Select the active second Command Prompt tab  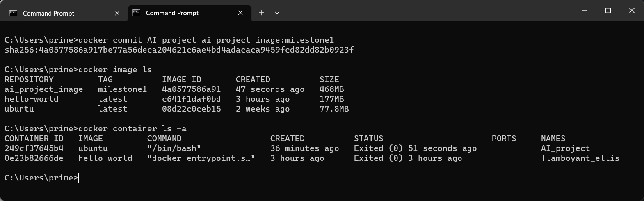(172, 13)
